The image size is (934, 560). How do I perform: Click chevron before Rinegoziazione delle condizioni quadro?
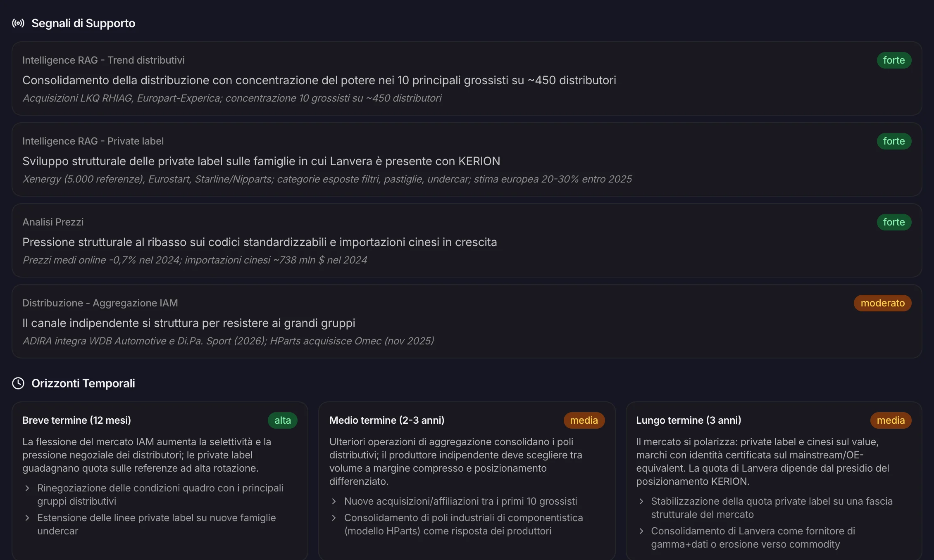pyautogui.click(x=27, y=488)
